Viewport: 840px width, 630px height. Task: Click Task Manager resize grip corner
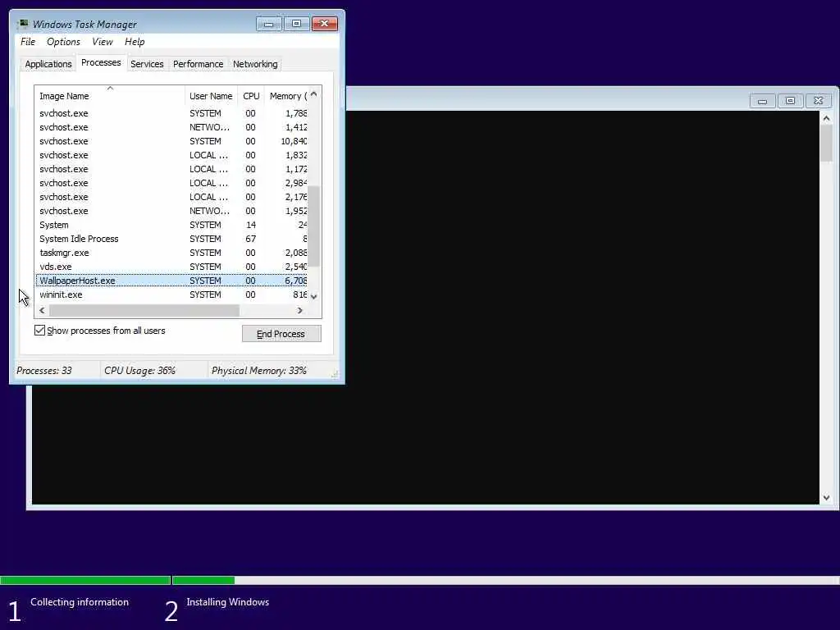336,374
